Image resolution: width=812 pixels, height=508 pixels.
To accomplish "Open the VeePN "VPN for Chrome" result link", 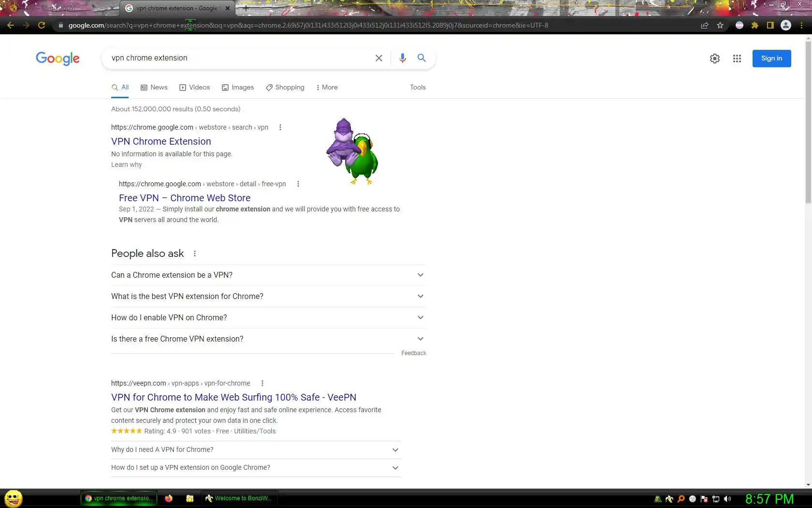I will tap(233, 397).
